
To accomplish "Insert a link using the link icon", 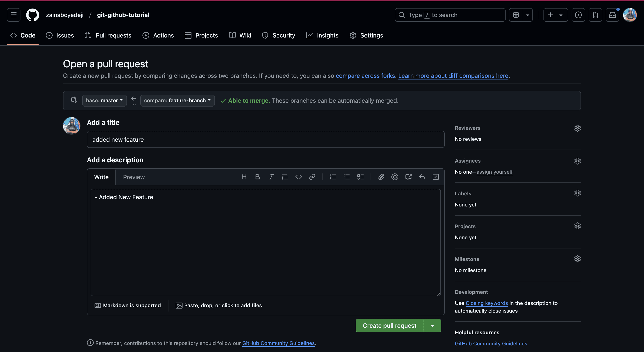I will (x=312, y=177).
